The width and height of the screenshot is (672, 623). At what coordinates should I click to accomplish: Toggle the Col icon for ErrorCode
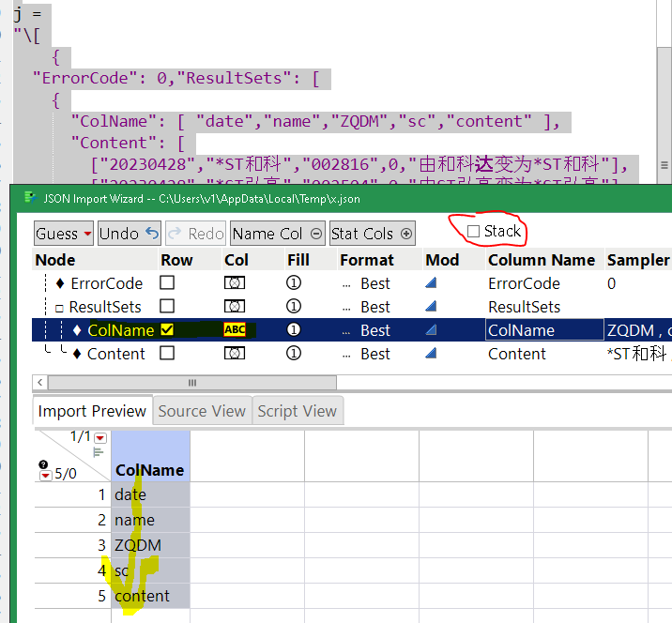tap(235, 282)
